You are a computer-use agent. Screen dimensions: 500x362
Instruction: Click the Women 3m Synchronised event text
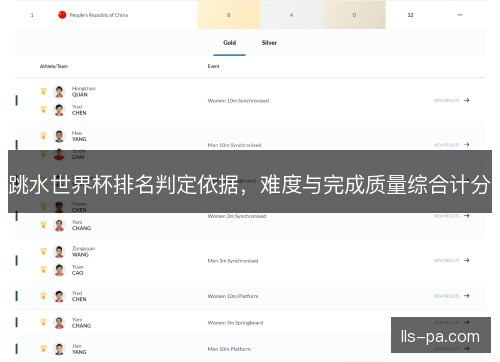click(237, 216)
